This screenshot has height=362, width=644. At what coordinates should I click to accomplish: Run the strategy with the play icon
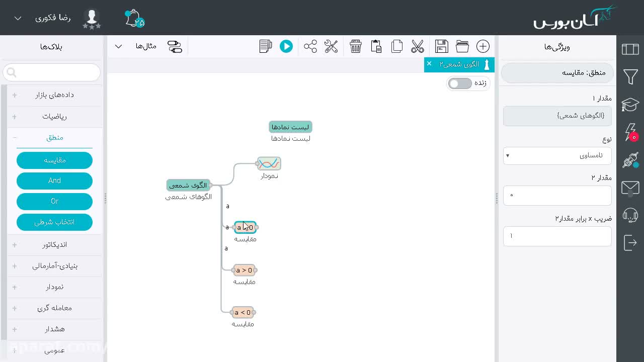tap(286, 46)
